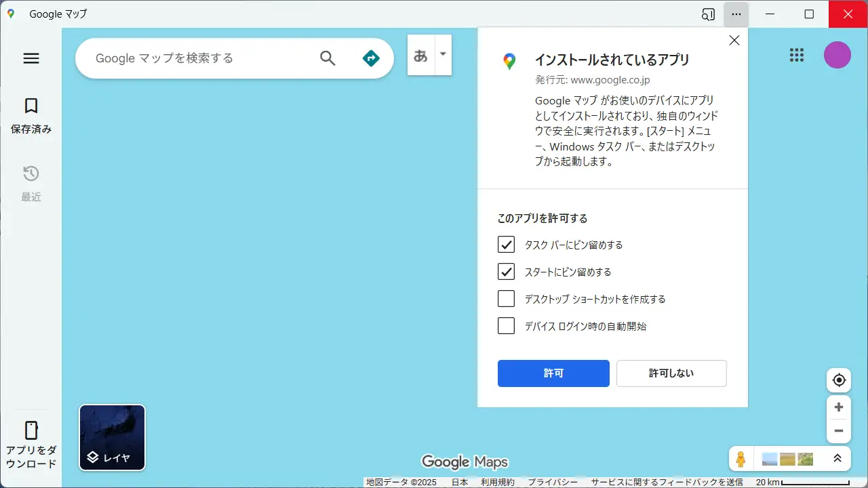Click the レイヤ layers thumbnail
Image resolution: width=868 pixels, height=488 pixels.
coord(113,438)
